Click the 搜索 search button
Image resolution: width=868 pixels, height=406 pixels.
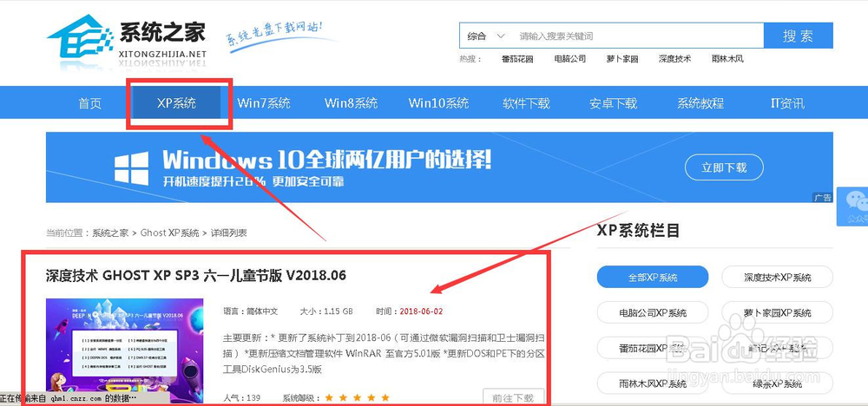(799, 36)
